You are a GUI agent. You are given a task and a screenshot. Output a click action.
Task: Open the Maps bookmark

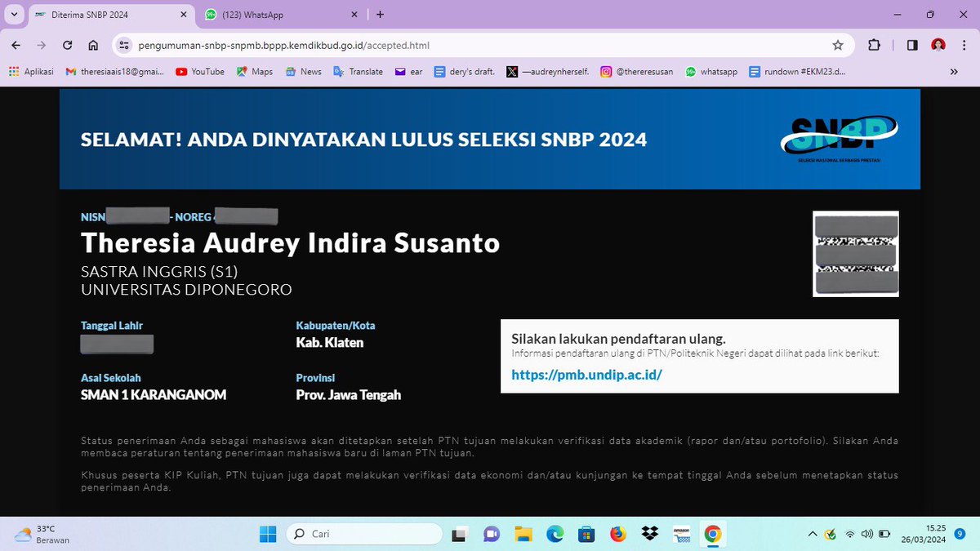click(255, 72)
